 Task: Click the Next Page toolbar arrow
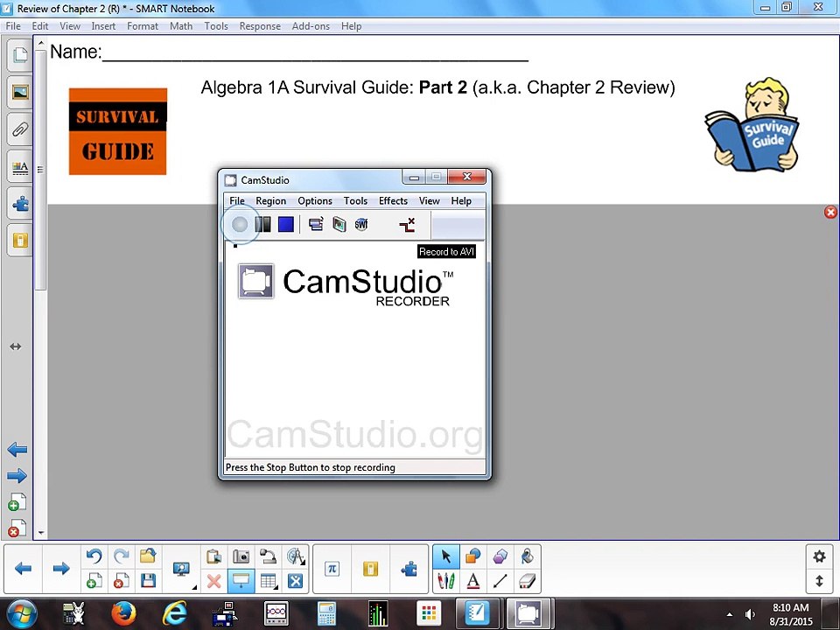coord(61,569)
